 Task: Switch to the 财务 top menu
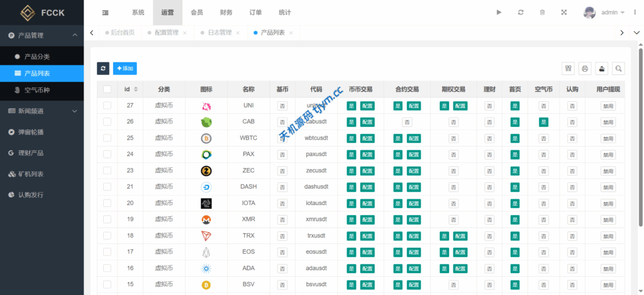coord(226,13)
